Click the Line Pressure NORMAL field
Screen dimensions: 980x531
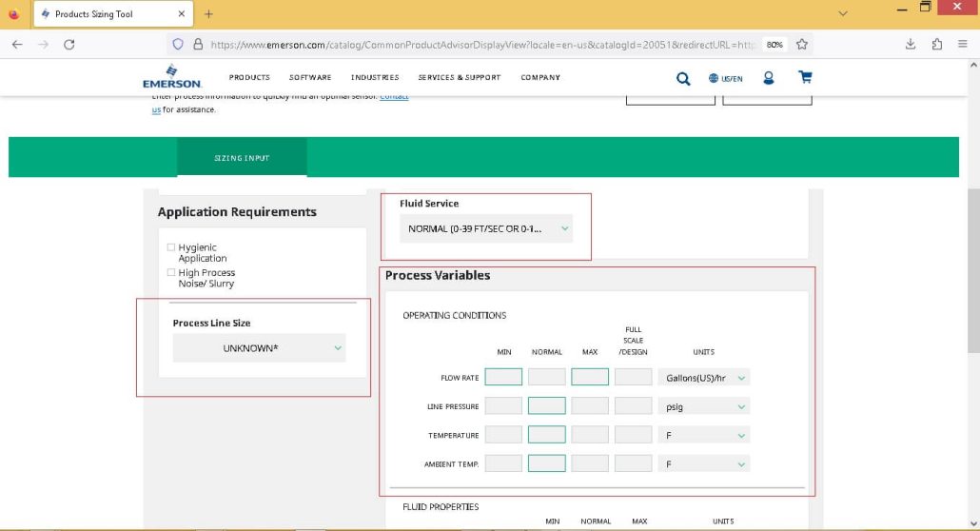546,405
